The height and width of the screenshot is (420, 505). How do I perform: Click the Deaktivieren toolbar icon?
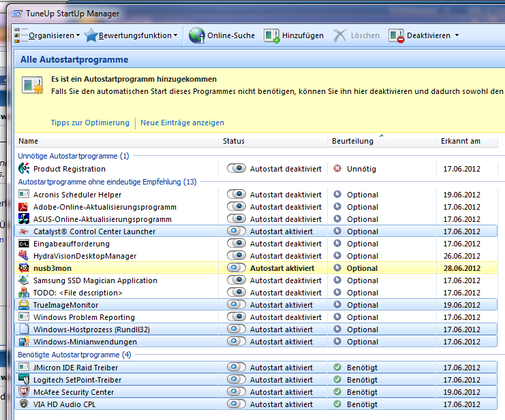click(396, 35)
